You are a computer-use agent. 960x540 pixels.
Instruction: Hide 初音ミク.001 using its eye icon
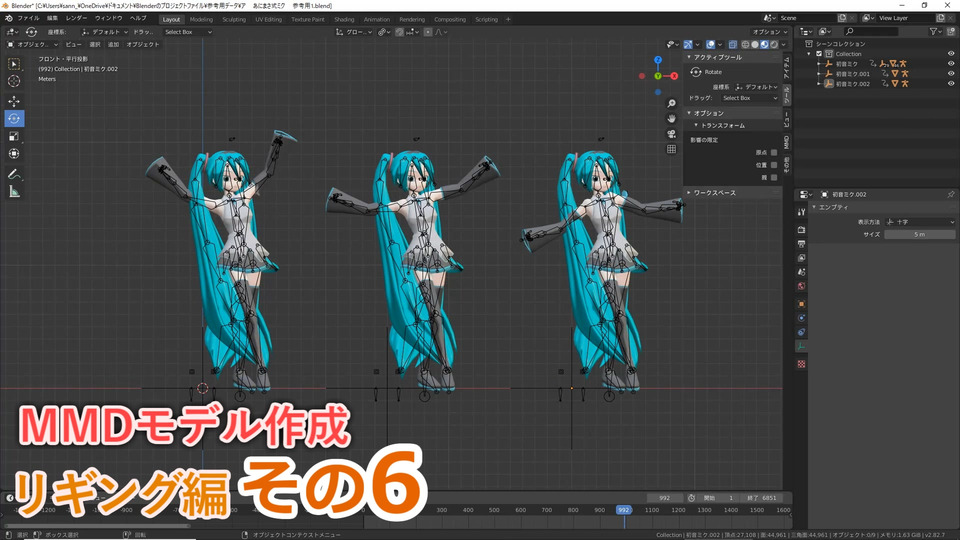(x=950, y=73)
